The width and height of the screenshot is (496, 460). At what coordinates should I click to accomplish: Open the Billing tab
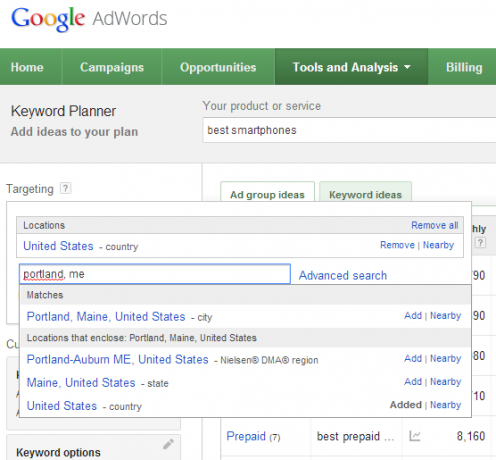click(464, 67)
